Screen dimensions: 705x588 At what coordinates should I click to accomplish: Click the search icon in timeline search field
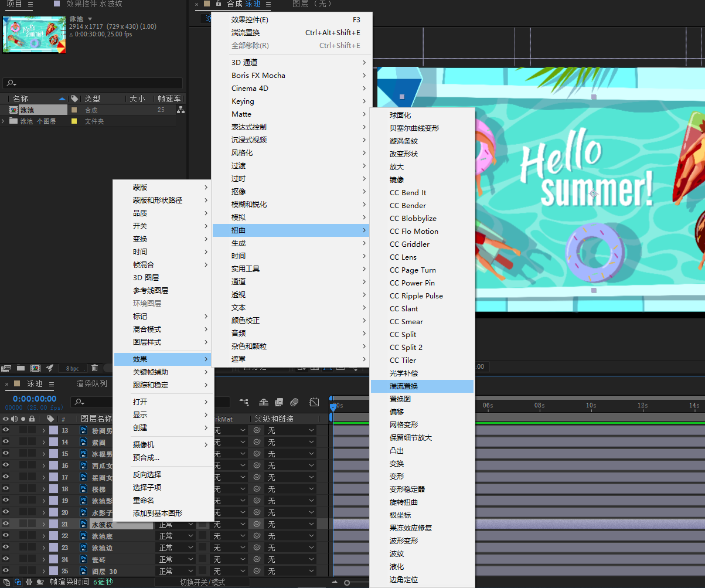click(80, 402)
